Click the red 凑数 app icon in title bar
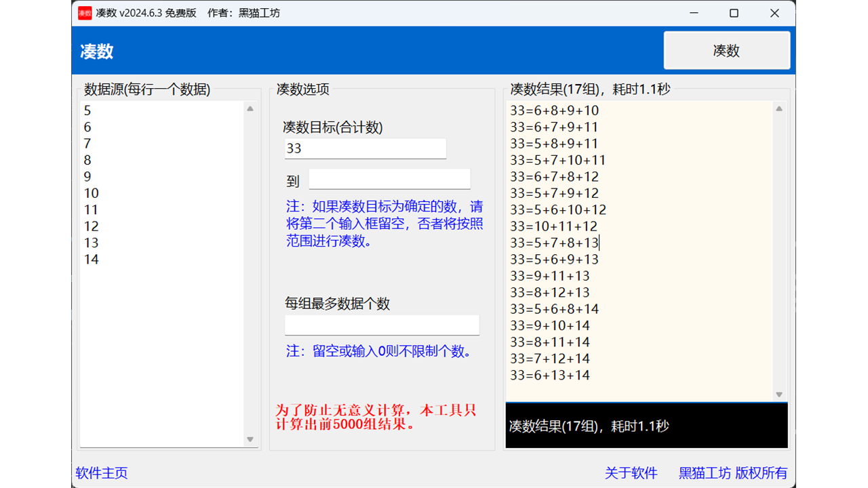868x488 pixels. 85,13
